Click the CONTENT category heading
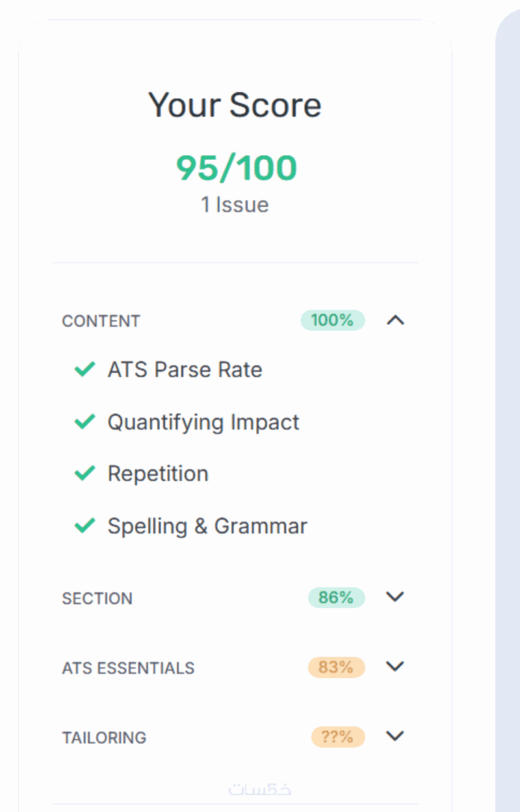The image size is (520, 812). click(101, 321)
